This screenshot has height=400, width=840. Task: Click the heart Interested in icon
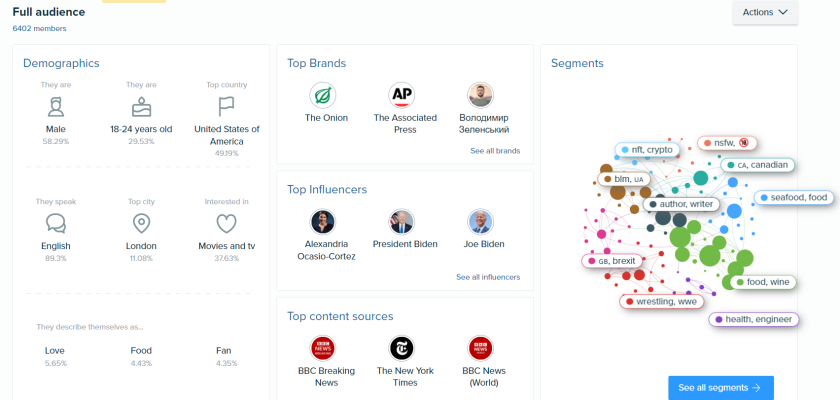pyautogui.click(x=227, y=223)
